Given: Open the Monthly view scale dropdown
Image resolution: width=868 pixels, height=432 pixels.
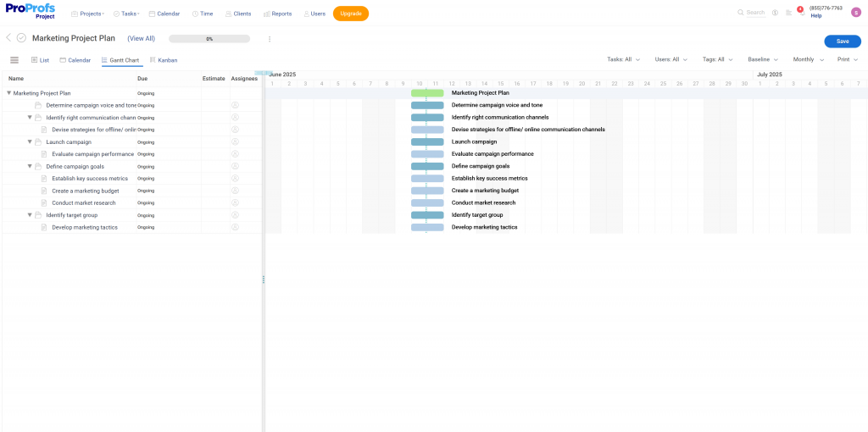Looking at the screenshot, I should tap(808, 60).
